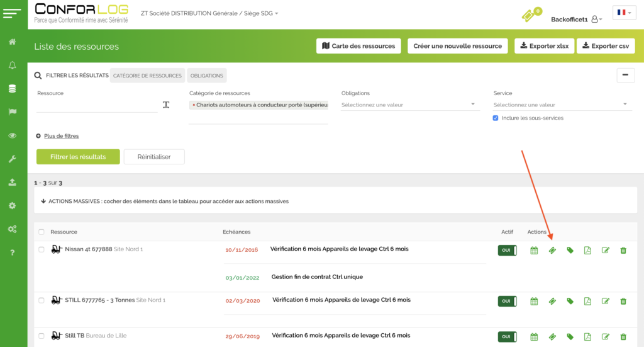Toggle the 'Inclure les sous-services' checkbox

click(496, 118)
